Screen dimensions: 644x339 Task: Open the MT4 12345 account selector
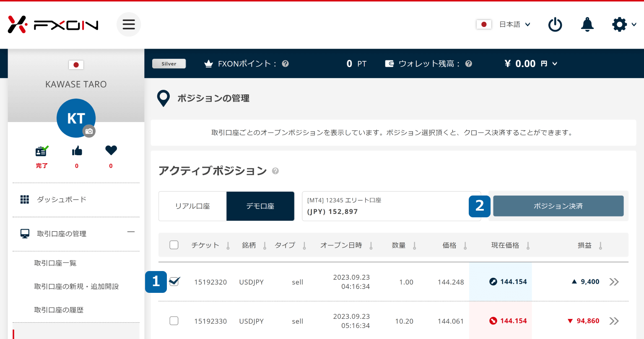391,206
